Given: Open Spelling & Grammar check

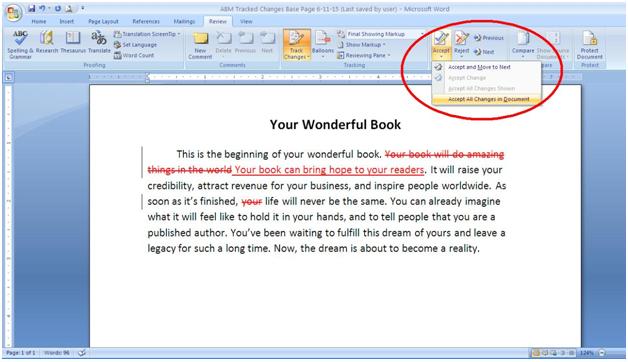Looking at the screenshot, I should (20, 45).
